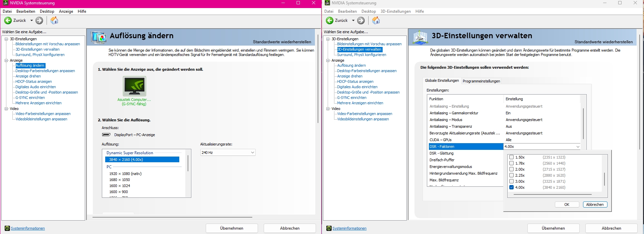Collapse the Video tree node in left window

pyautogui.click(x=6, y=109)
